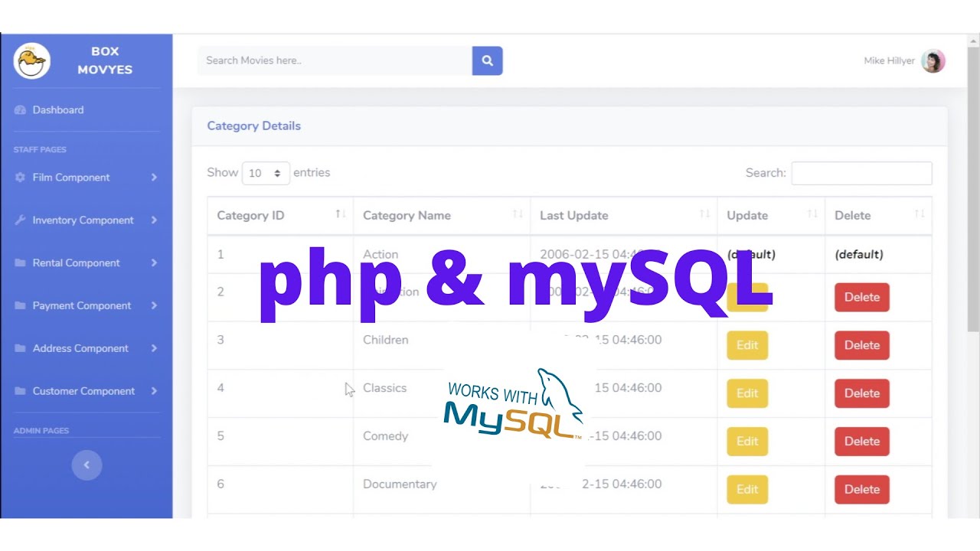980x551 pixels.
Task: Collapse sidebar with round arrow button
Action: (87, 465)
